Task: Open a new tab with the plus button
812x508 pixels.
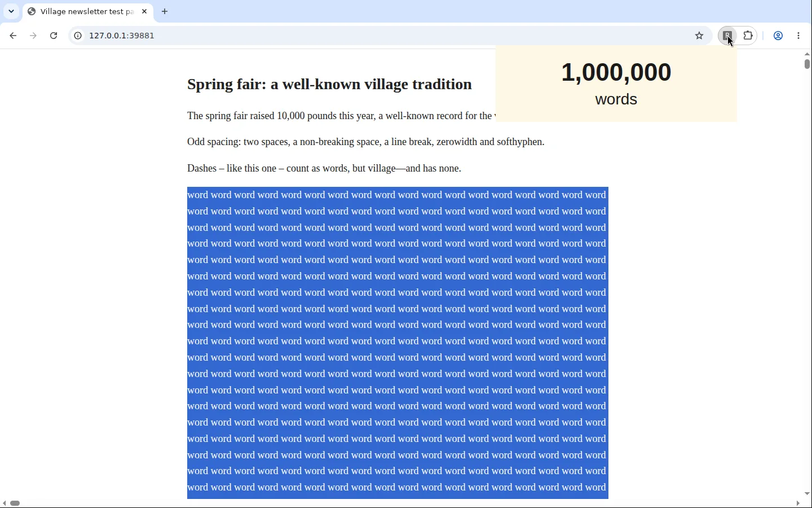Action: coord(165,11)
